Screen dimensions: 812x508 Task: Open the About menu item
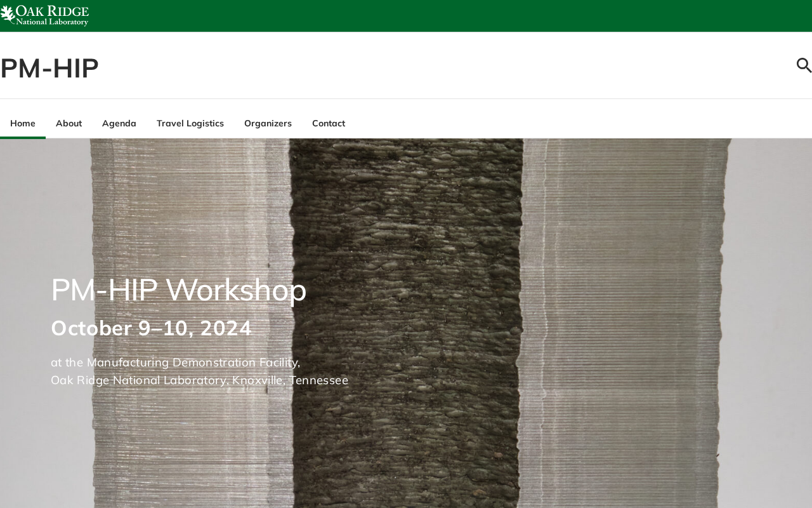pos(69,123)
